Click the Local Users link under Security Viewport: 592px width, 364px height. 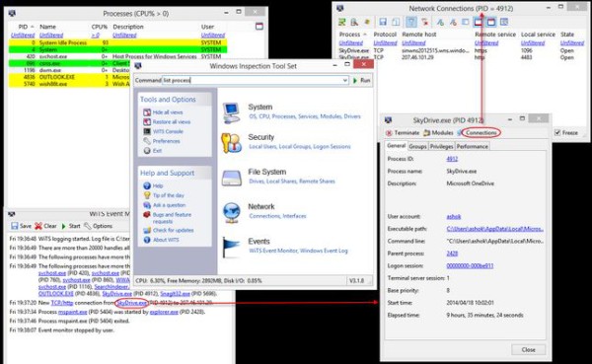click(x=262, y=147)
